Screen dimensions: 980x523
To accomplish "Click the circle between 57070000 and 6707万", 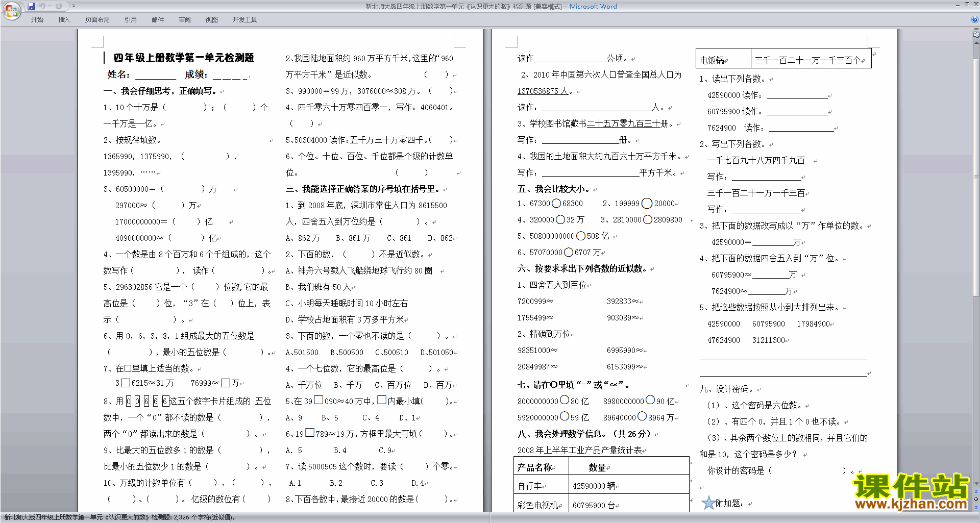I will (x=569, y=252).
